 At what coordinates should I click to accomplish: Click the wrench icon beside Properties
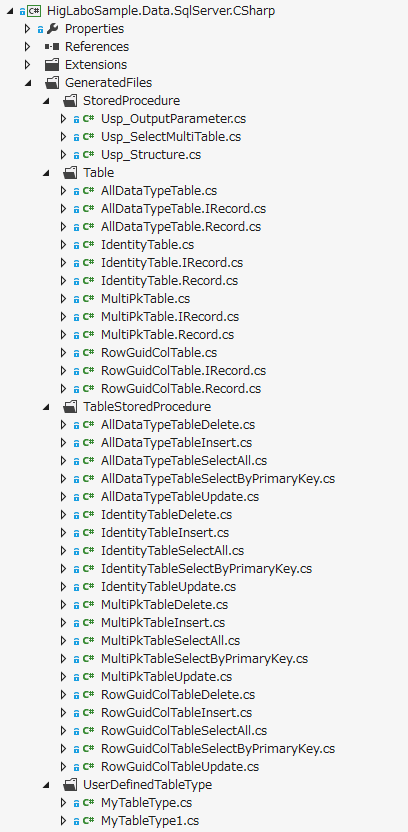pyautogui.click(x=53, y=29)
